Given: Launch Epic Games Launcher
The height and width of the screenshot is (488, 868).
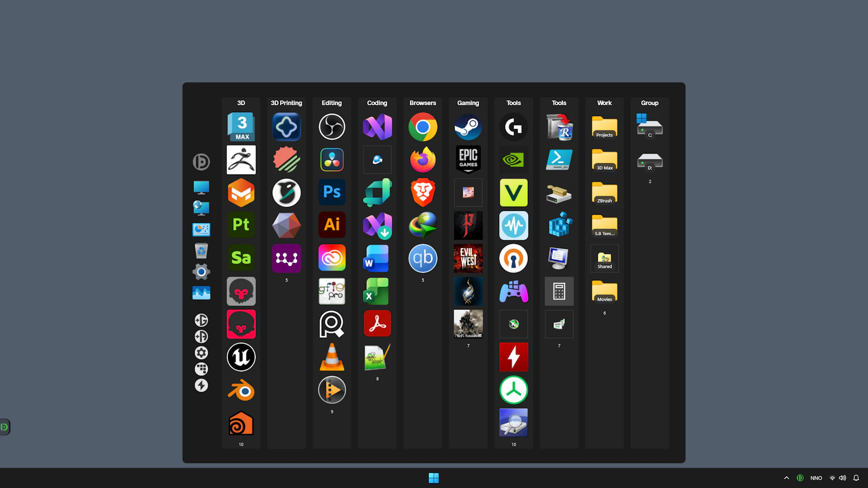Looking at the screenshot, I should (468, 160).
